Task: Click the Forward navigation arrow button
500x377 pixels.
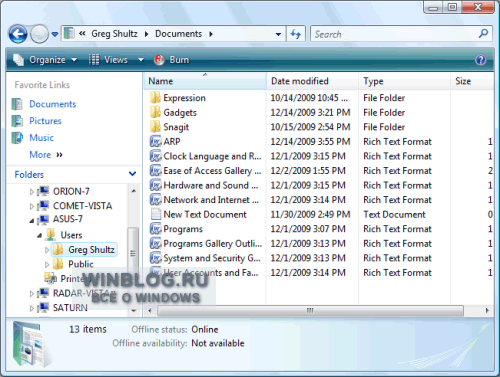Action: coord(39,34)
